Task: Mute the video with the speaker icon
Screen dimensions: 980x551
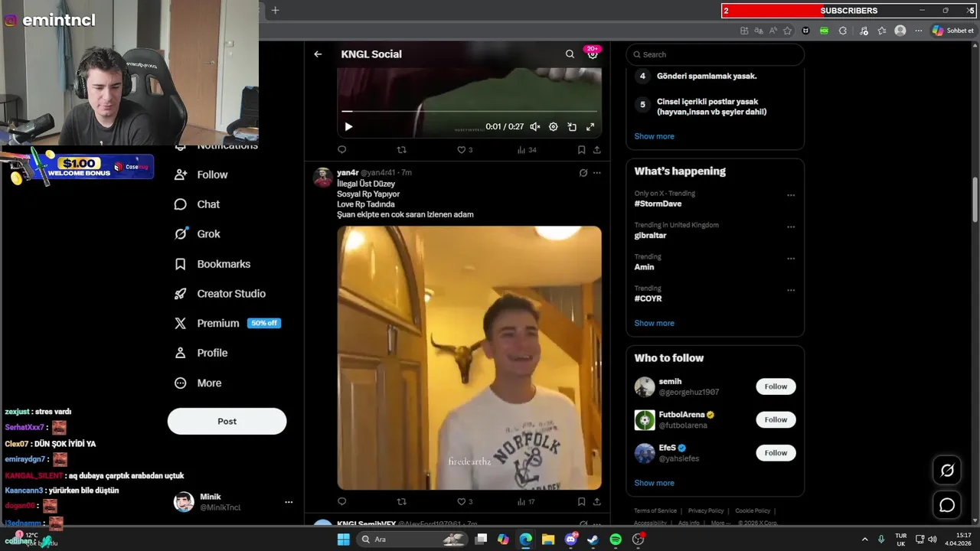Action: pyautogui.click(x=535, y=127)
